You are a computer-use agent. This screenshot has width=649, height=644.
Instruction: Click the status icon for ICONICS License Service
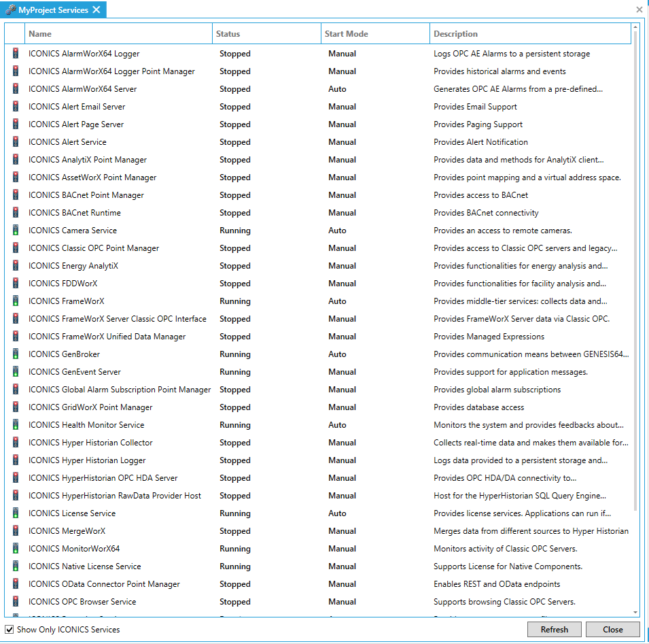[x=16, y=513]
